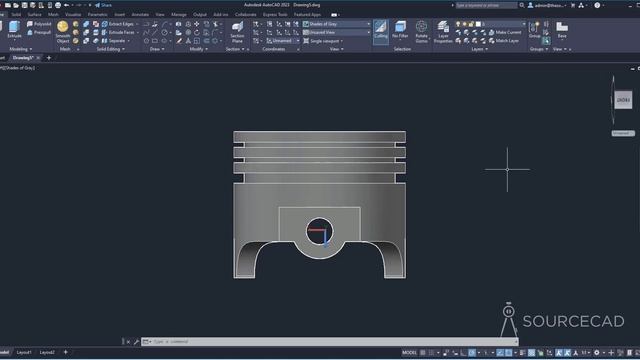Toggle grid display in status bar
The width and height of the screenshot is (640, 360).
(x=423, y=353)
